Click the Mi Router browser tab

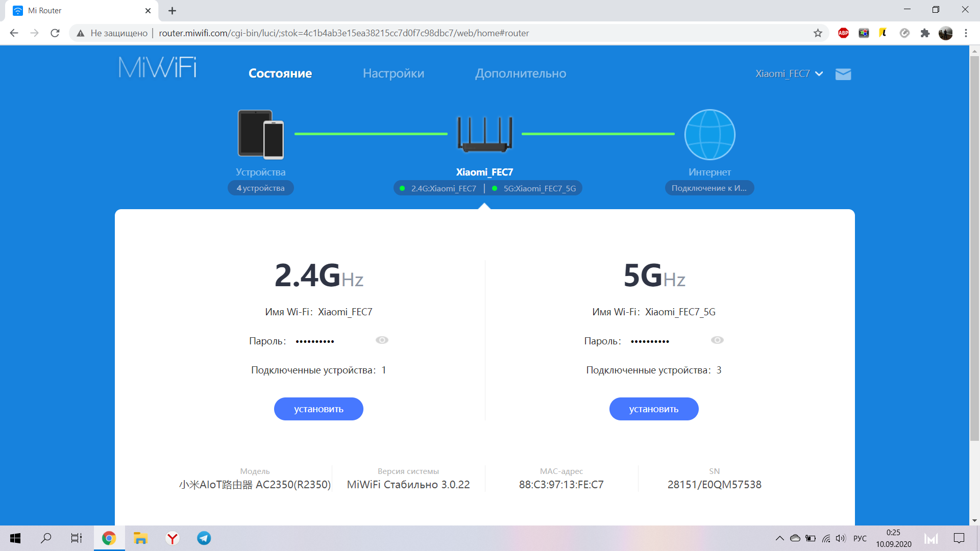(82, 11)
